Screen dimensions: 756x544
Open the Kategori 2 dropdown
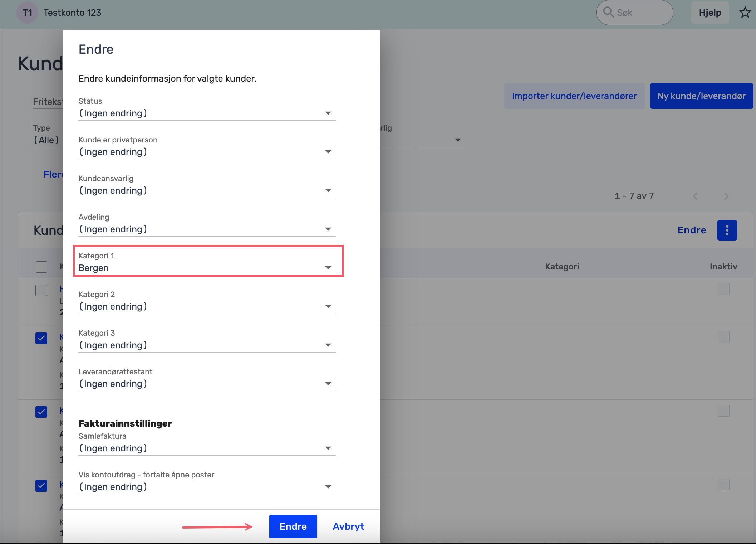pyautogui.click(x=207, y=306)
